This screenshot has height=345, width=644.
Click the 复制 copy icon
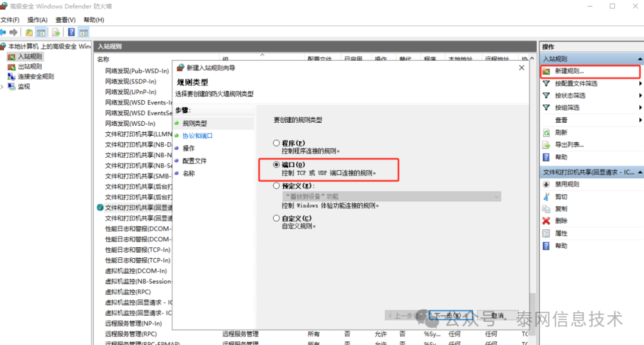click(546, 209)
